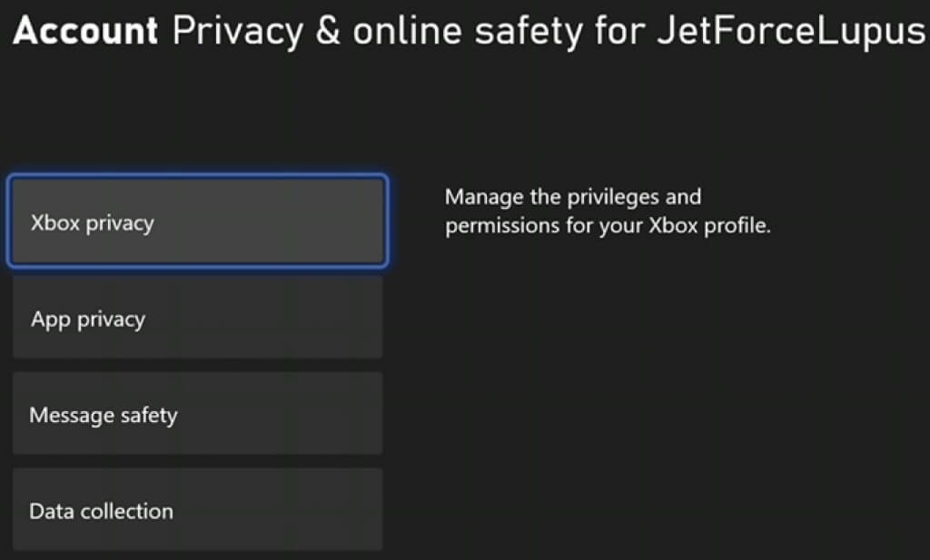Open the Xbox privacy settings tile
Screen dimensions: 930x560
(x=197, y=221)
